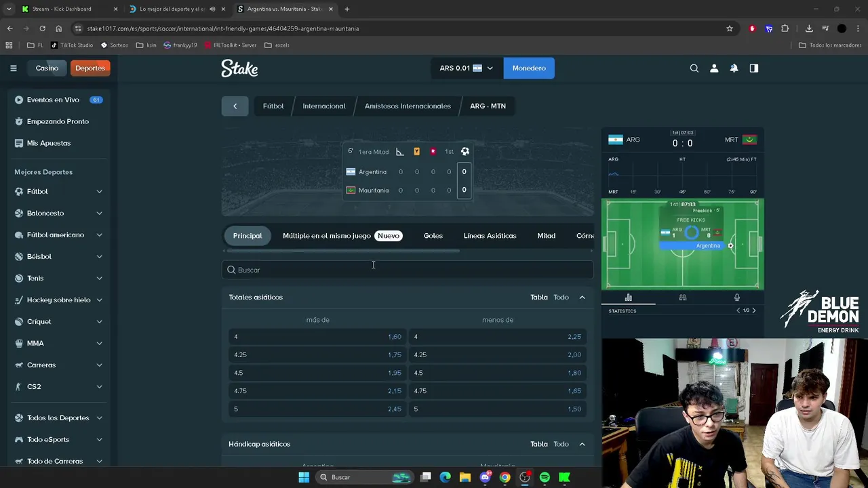868x488 pixels.
Task: Open the Mitad market tab
Action: tap(546, 236)
